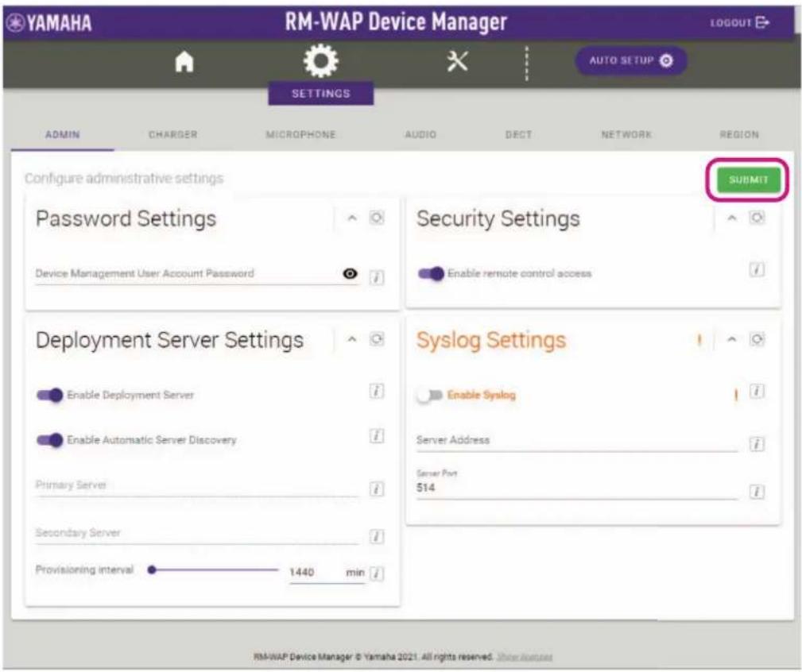The image size is (802, 672).
Task: Switch to the Region tab
Action: tap(739, 134)
